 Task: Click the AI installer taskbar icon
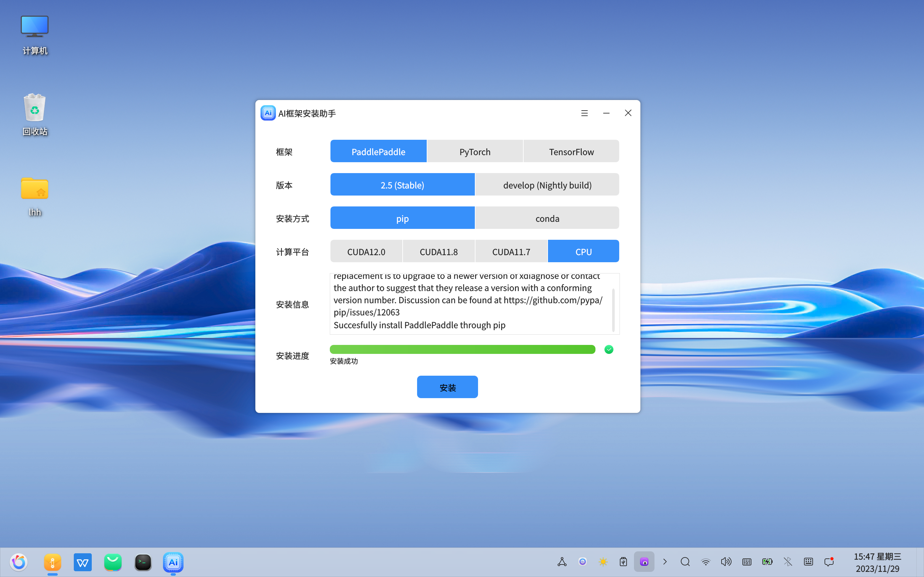(x=173, y=562)
